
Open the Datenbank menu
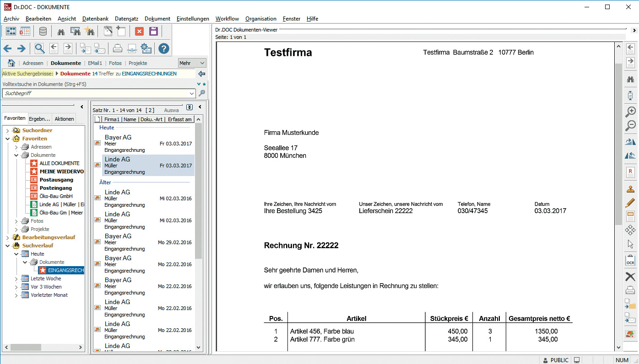point(95,19)
